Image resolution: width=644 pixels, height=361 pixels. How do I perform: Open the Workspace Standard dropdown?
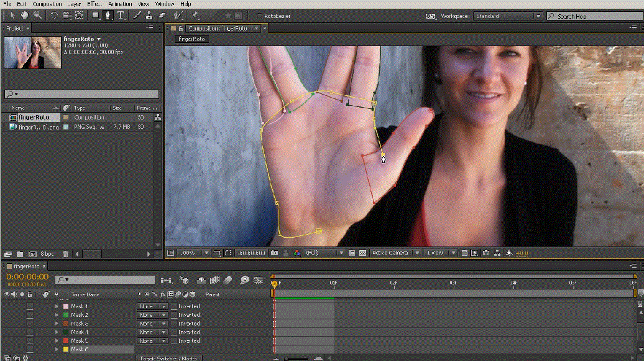pyautogui.click(x=508, y=16)
